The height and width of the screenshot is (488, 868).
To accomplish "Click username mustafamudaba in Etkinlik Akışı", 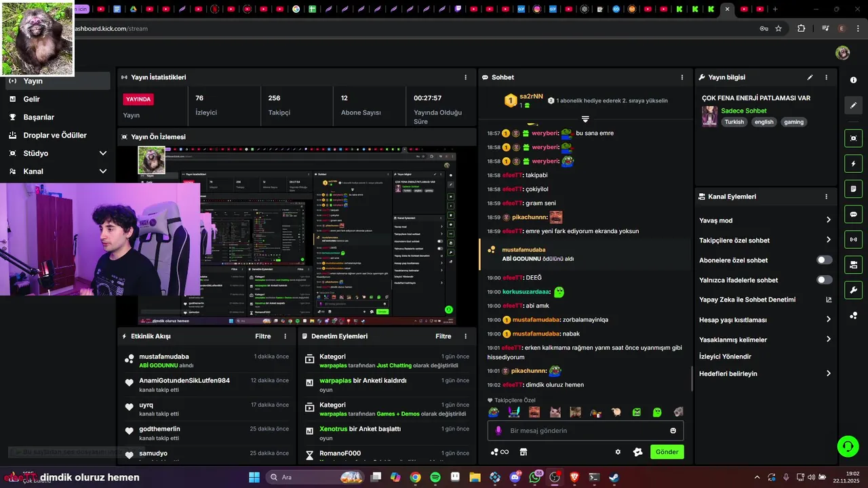I will (164, 357).
